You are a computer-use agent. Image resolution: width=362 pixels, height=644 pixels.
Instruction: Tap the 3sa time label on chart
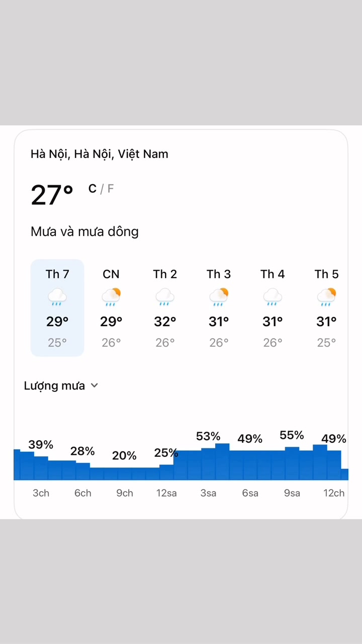[208, 493]
